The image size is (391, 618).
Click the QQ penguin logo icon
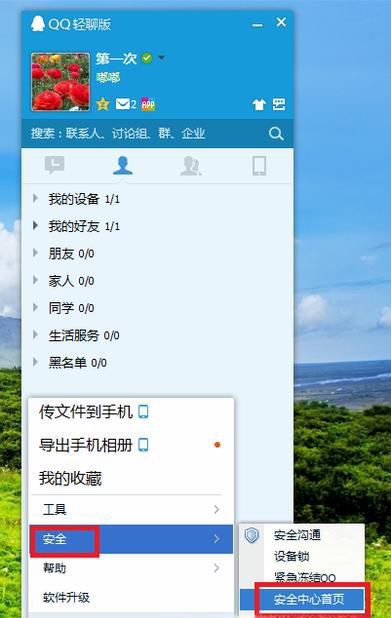(x=38, y=24)
